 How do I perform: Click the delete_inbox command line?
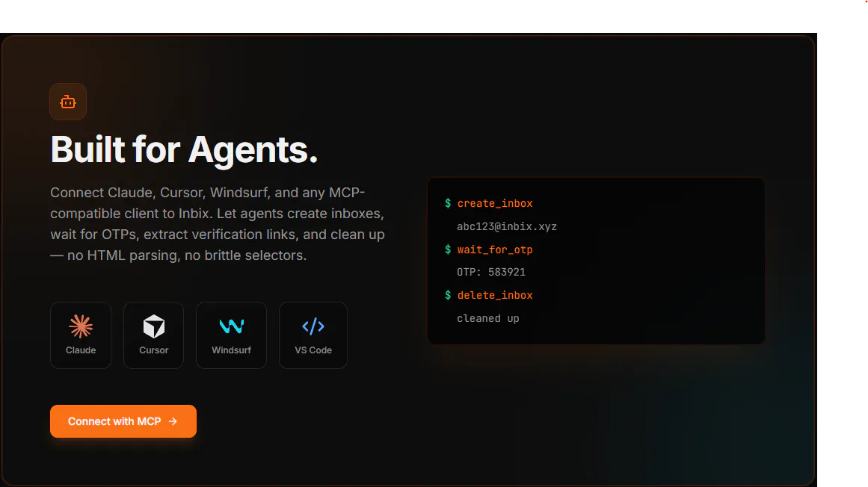pyautogui.click(x=489, y=296)
